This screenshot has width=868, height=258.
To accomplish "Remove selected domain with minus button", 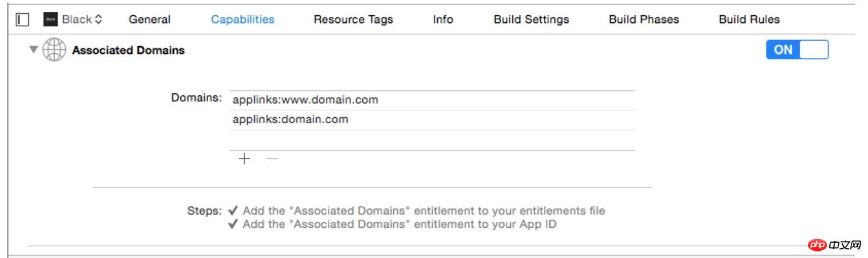I will [x=271, y=159].
